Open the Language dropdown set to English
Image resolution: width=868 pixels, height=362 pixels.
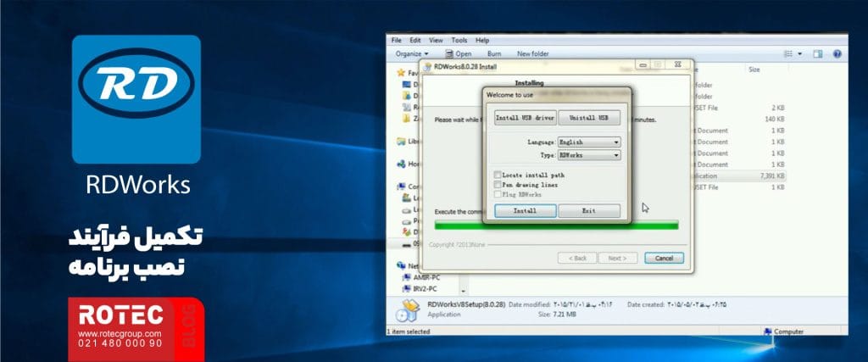589,142
